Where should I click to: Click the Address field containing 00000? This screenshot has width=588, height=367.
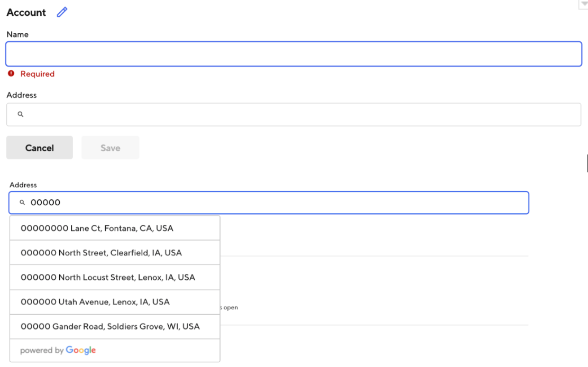(x=291, y=203)
